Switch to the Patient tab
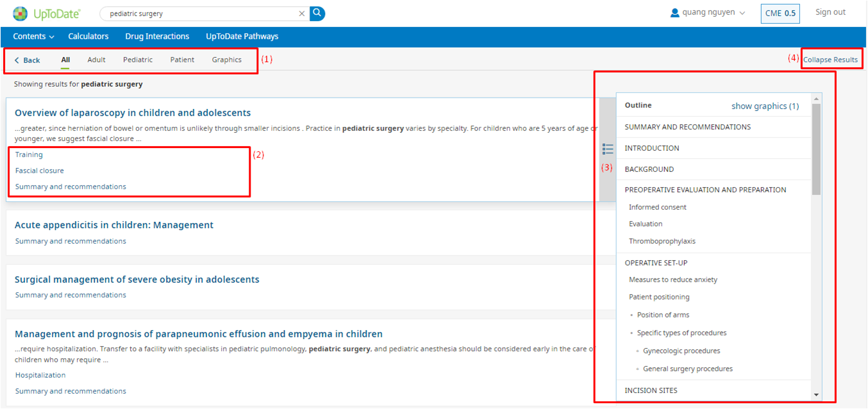 pos(182,60)
